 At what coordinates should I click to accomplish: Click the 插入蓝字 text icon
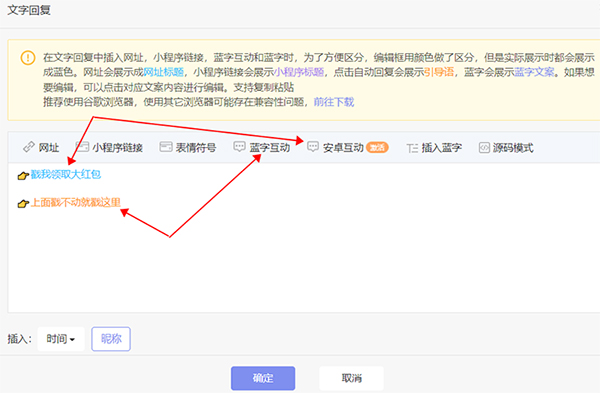point(412,148)
